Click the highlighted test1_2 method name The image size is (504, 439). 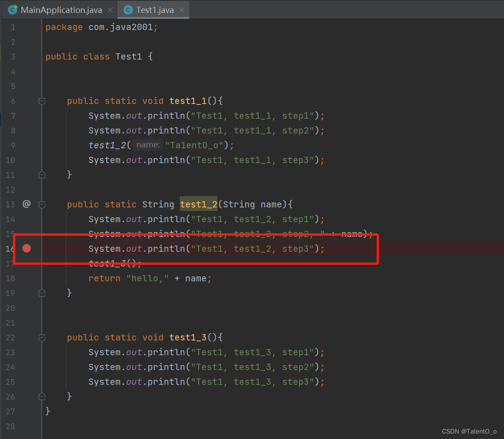tap(199, 204)
